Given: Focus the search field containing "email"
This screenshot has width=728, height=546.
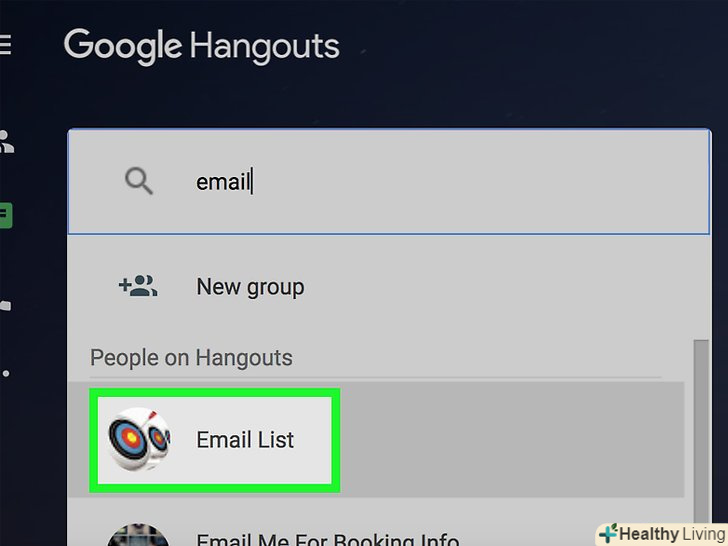Looking at the screenshot, I should (x=389, y=181).
